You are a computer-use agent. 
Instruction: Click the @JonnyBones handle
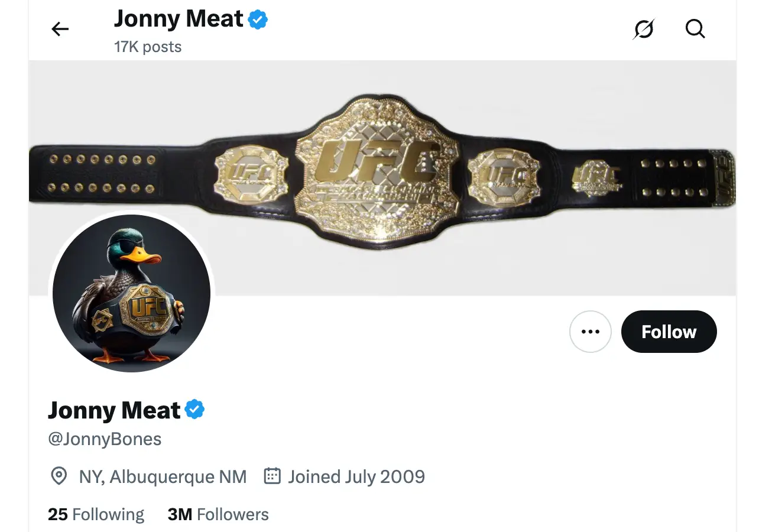click(x=105, y=439)
